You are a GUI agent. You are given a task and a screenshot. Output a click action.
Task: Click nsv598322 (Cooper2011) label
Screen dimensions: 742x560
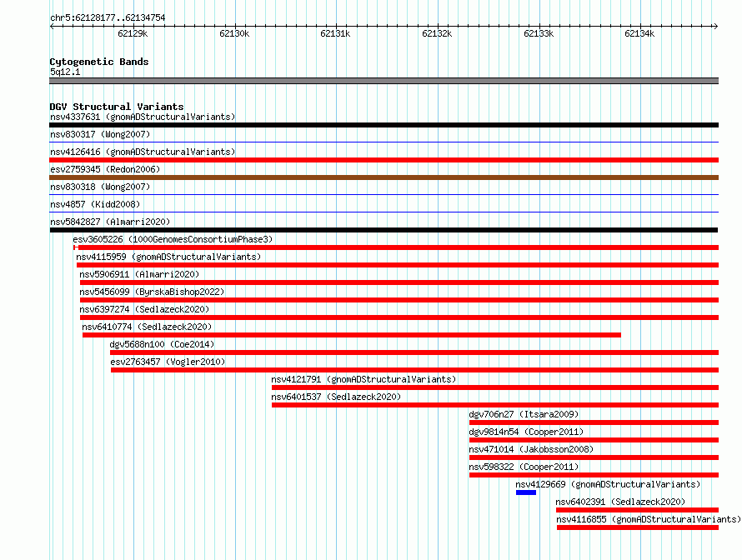[x=524, y=467]
